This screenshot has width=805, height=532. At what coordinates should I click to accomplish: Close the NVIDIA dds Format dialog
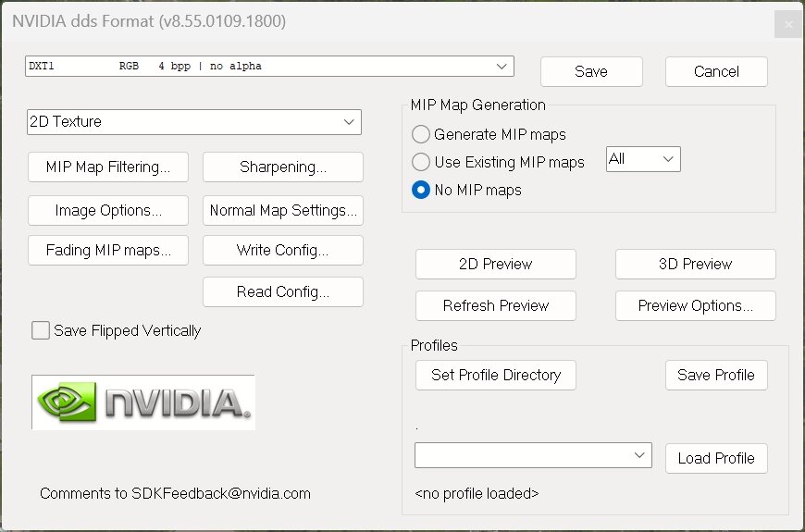pyautogui.click(x=788, y=24)
